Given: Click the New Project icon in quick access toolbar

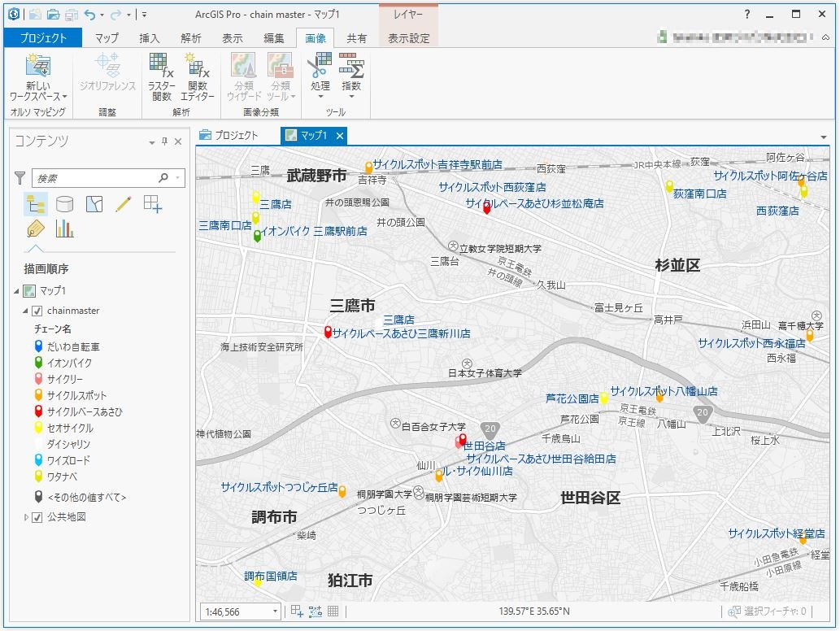Looking at the screenshot, I should click(35, 15).
